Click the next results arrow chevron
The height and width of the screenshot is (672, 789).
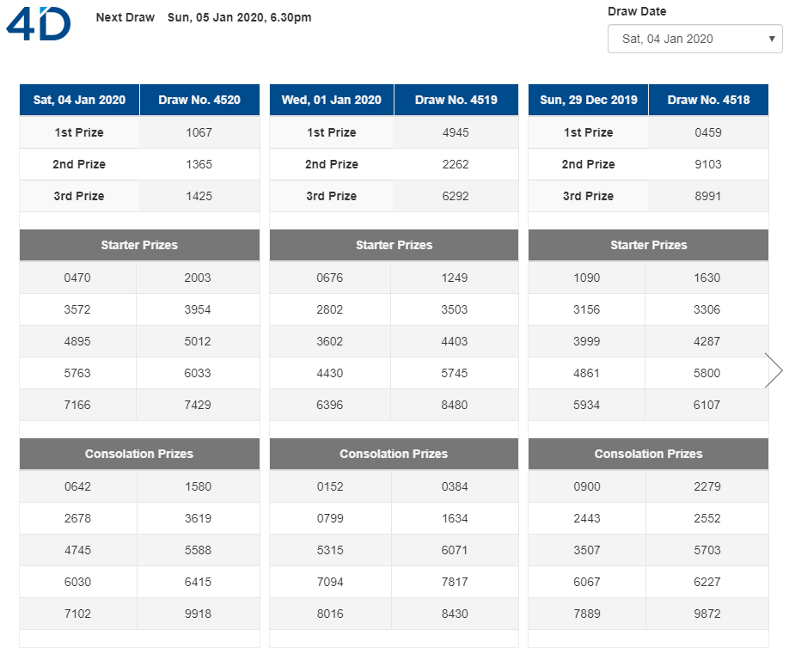point(774,370)
